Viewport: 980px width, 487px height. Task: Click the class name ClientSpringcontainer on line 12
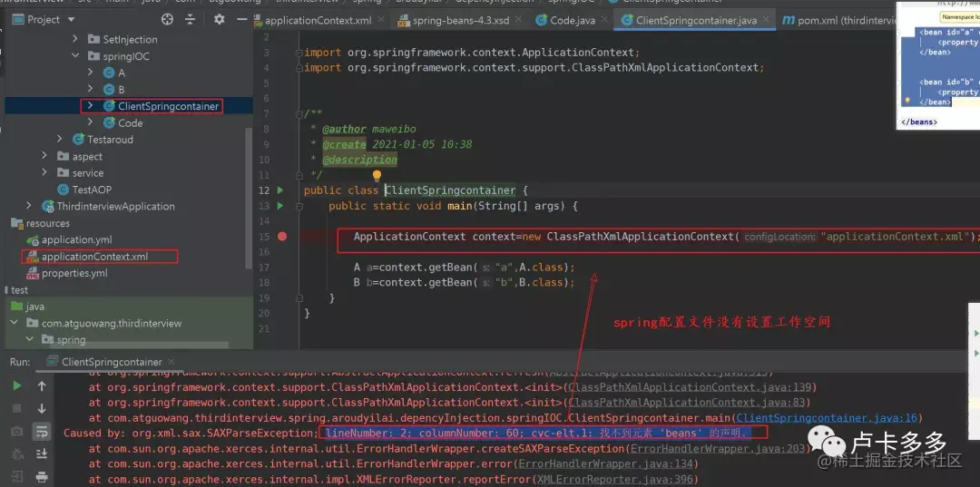click(x=450, y=190)
